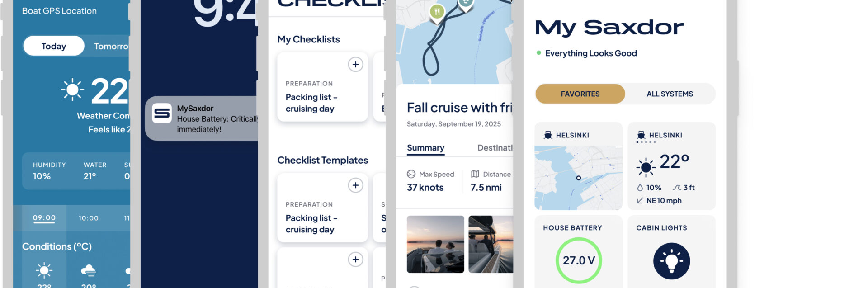The width and height of the screenshot is (868, 288).
Task: Switch forecast to Tomorrow
Action: (111, 46)
